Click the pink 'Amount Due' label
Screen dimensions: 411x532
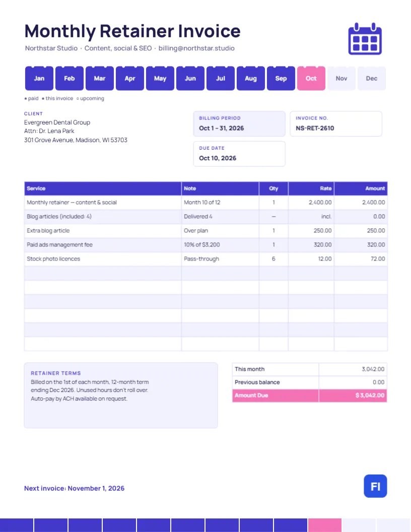251,395
